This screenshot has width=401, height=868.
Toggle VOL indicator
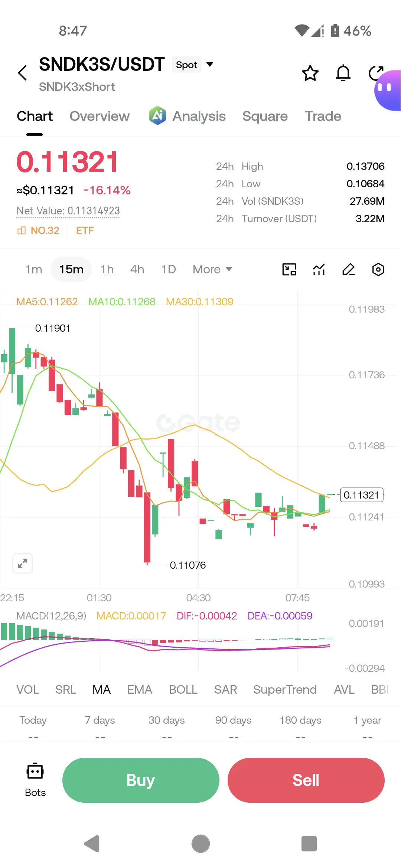tap(27, 690)
